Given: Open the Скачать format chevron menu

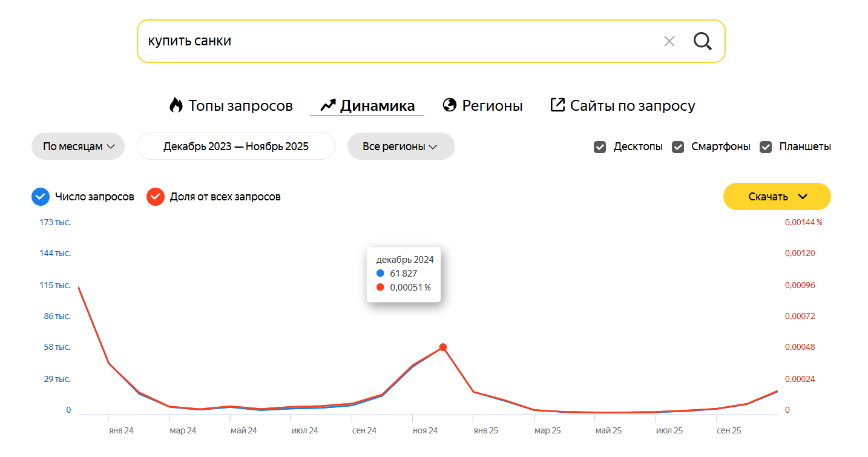Looking at the screenshot, I should tap(804, 196).
